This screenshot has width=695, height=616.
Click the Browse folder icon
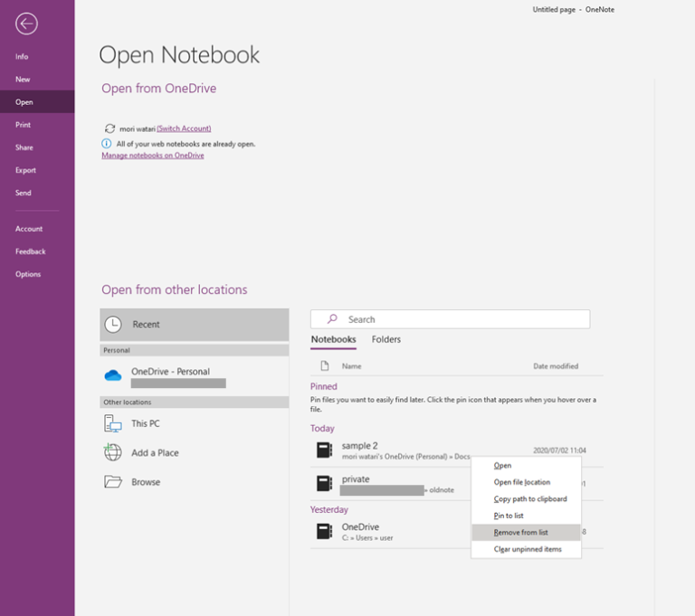112,482
